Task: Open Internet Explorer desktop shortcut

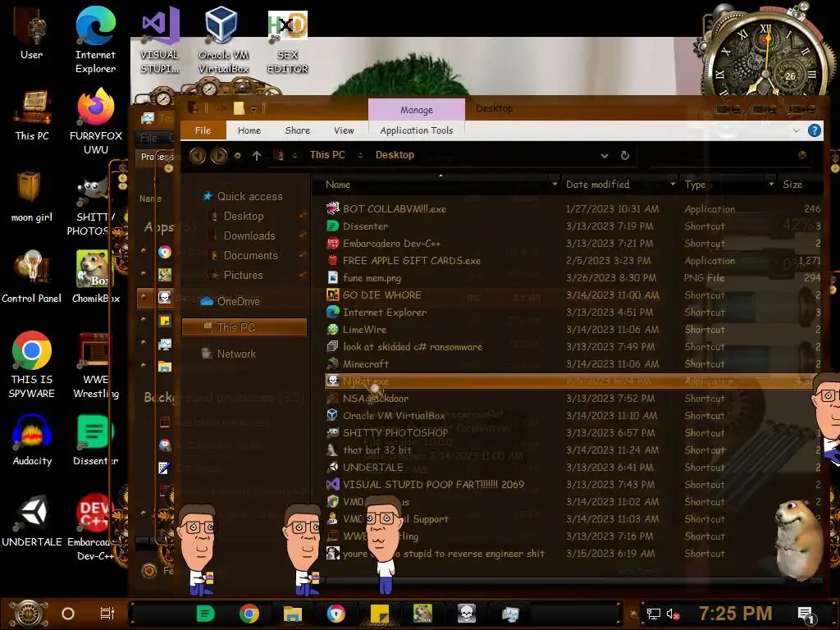Action: [95, 39]
